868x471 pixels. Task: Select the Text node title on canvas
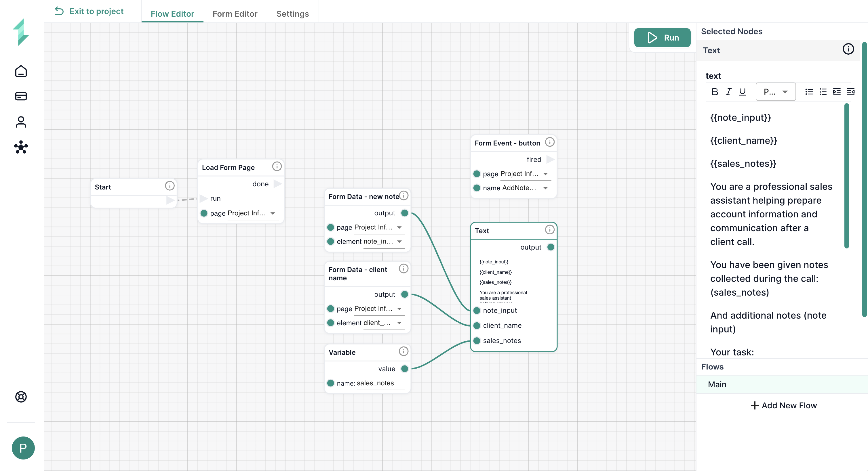click(482, 231)
